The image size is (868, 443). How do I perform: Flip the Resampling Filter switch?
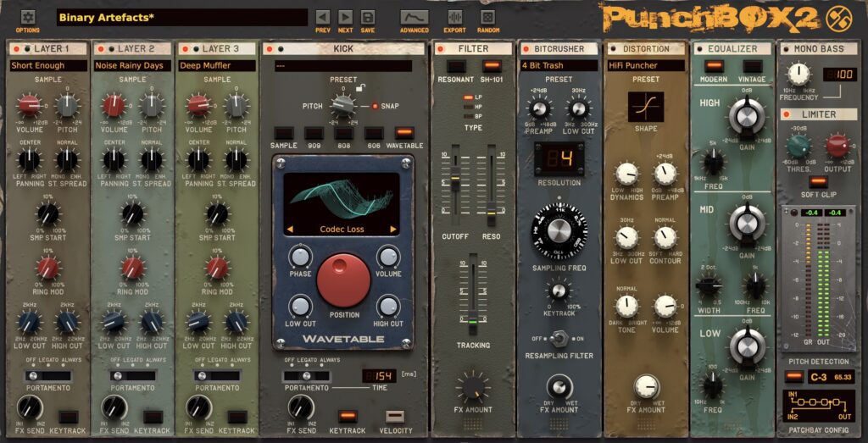[559, 338]
